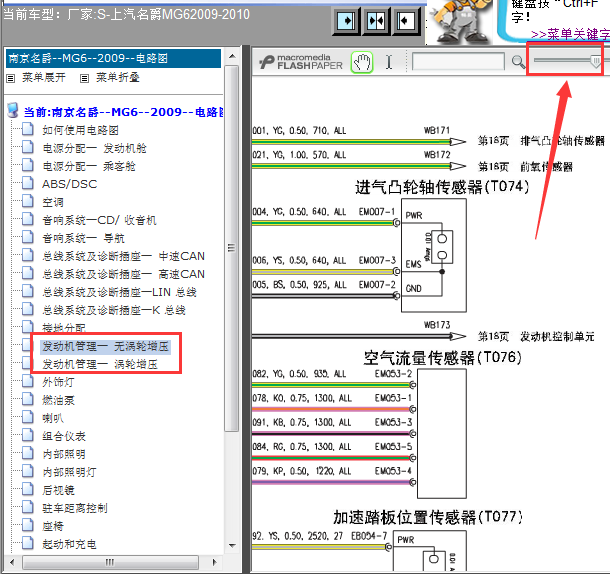This screenshot has height=574, width=610.
Task: Open the 空调 diagram
Action: pyautogui.click(x=53, y=202)
